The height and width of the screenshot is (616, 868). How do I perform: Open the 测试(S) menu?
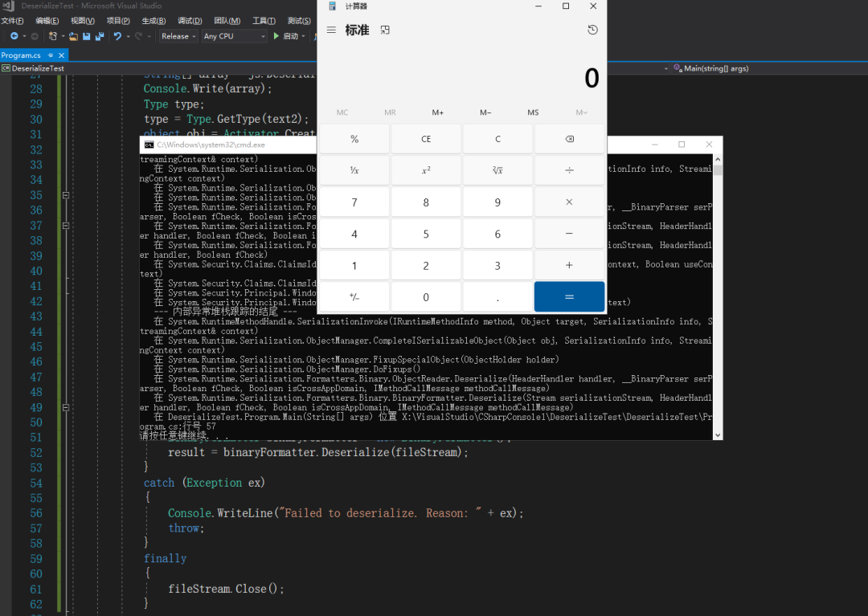[299, 21]
